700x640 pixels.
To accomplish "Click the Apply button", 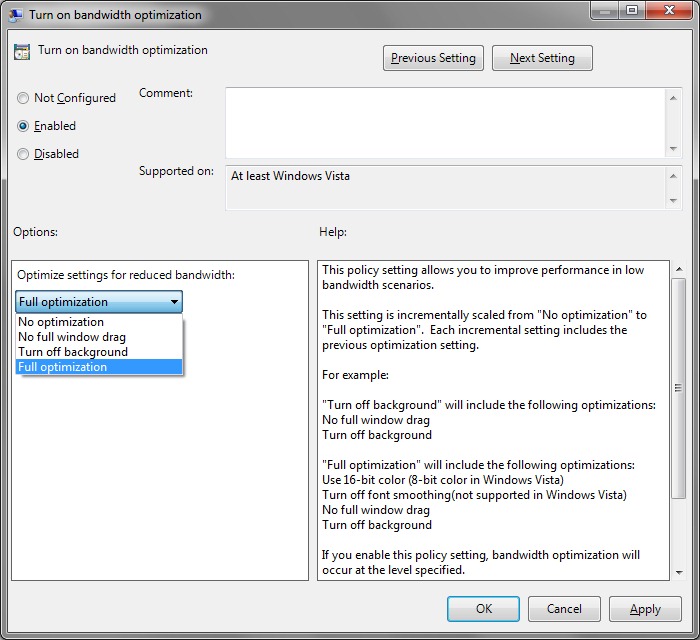I will coord(645,609).
